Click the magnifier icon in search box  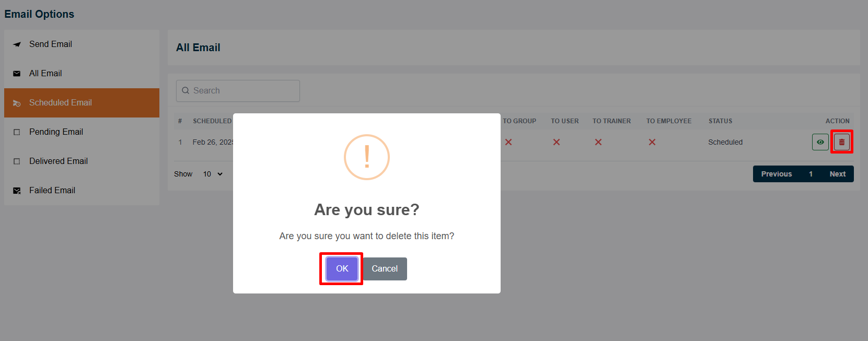click(x=186, y=91)
